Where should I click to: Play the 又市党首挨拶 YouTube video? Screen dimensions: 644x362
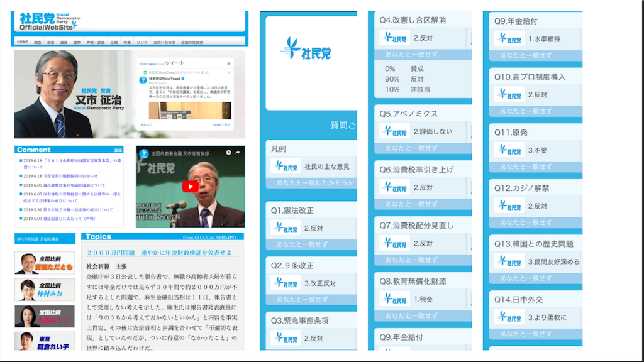click(x=190, y=187)
